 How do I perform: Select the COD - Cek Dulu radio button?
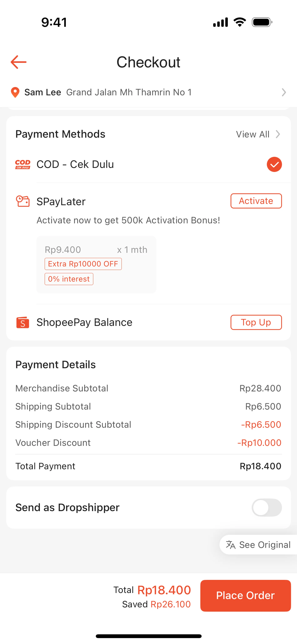pyautogui.click(x=274, y=164)
